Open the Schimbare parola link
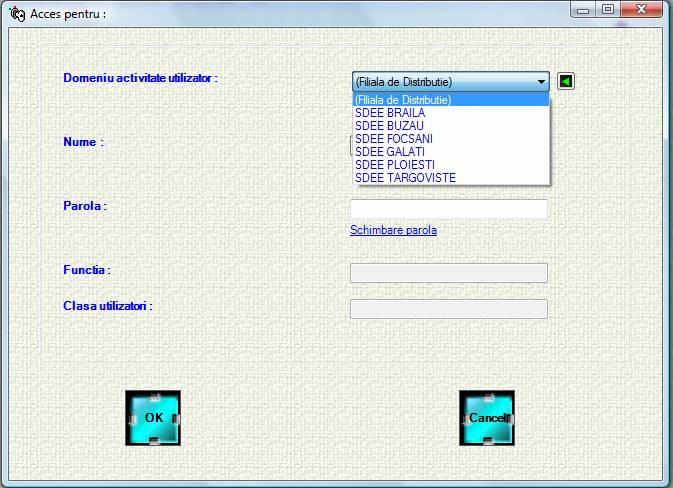Image resolution: width=673 pixels, height=488 pixels. [393, 230]
